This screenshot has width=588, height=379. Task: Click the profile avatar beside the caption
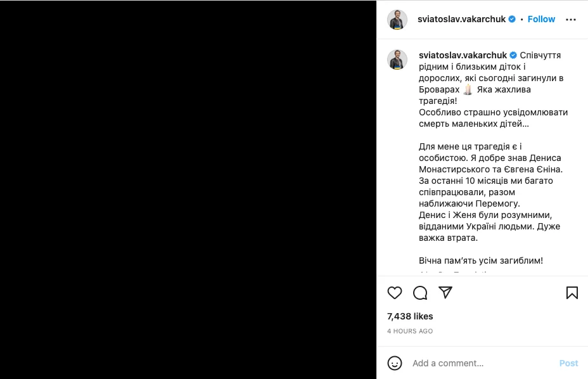pyautogui.click(x=397, y=60)
